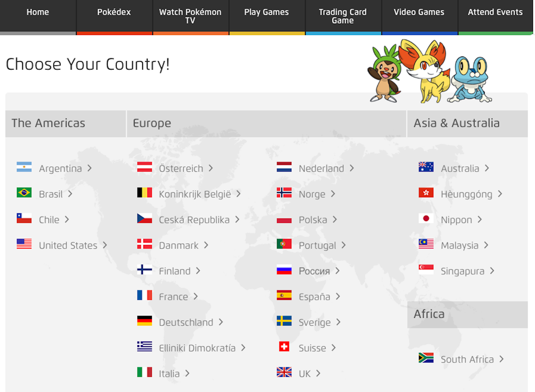This screenshot has height=392, width=535.
Task: Click the Österreich flag icon
Action: point(144,167)
